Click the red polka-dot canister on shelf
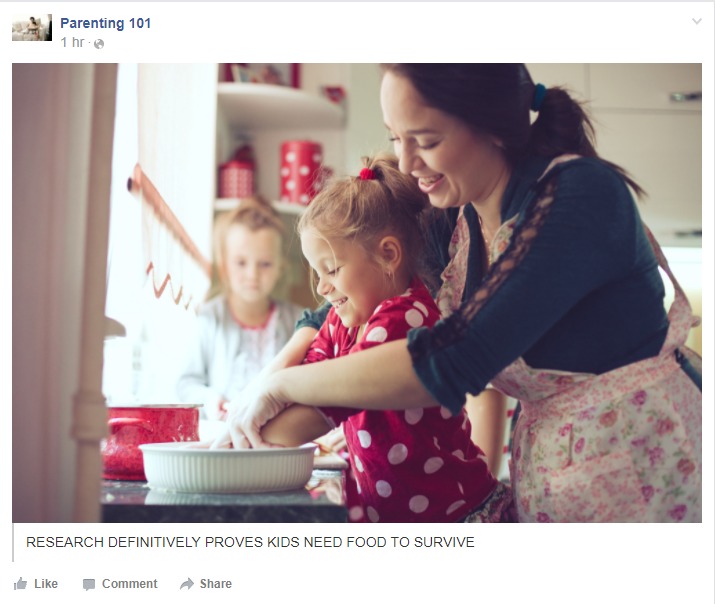 point(300,172)
